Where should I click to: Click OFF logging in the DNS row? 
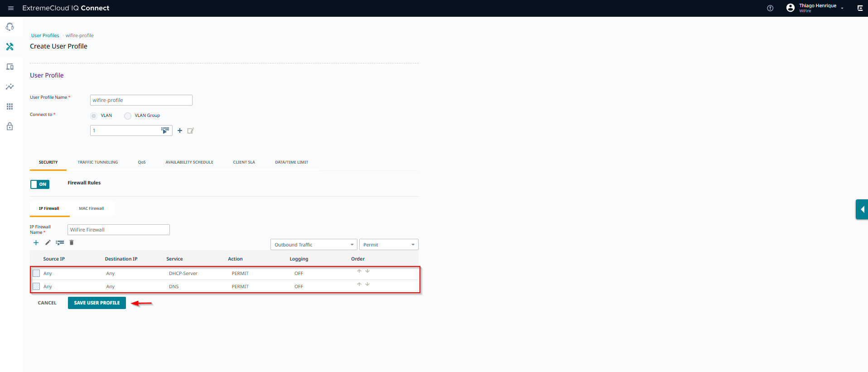coord(299,286)
